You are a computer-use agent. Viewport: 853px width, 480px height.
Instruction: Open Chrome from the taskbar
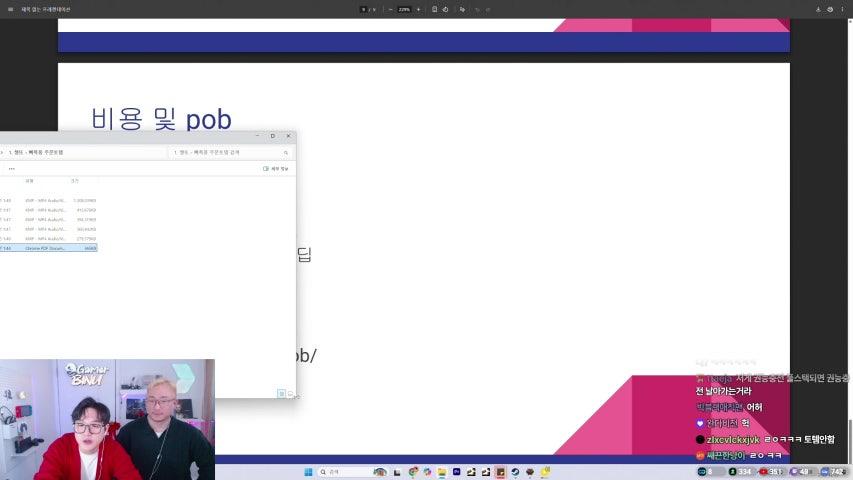tap(413, 472)
